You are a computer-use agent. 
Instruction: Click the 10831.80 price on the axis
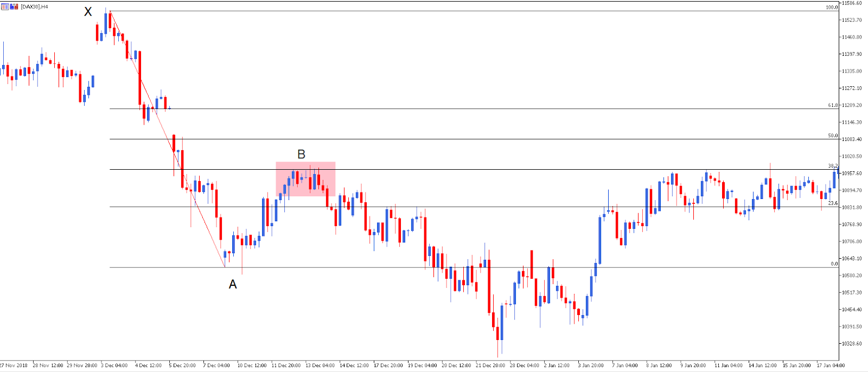point(852,208)
